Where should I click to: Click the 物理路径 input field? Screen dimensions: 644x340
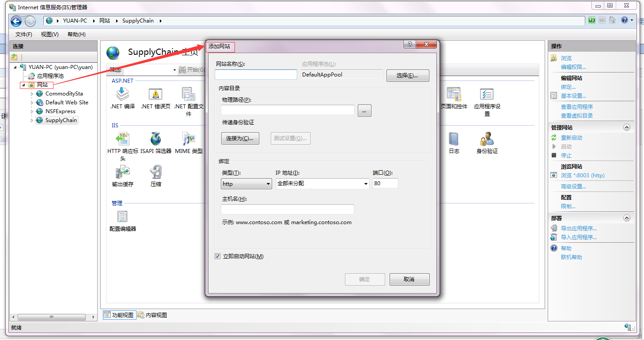click(x=288, y=110)
